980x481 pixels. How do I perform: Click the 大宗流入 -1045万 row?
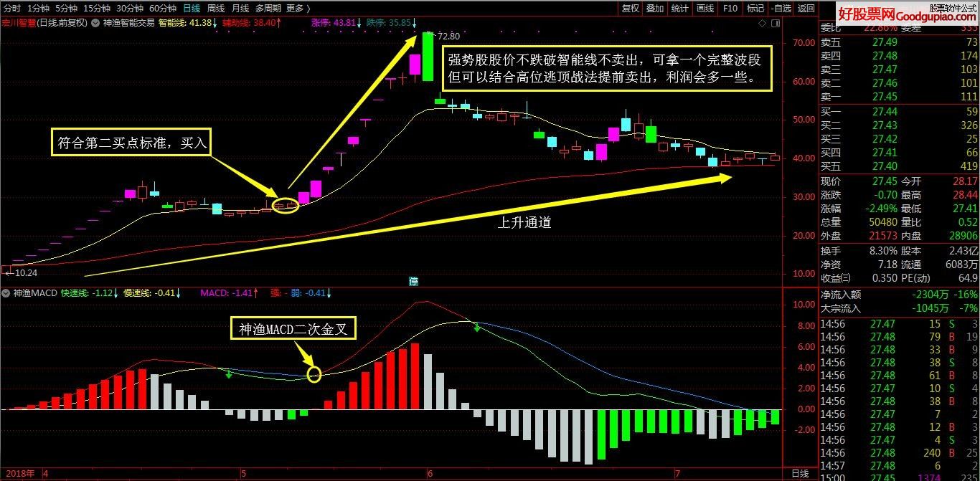899,308
